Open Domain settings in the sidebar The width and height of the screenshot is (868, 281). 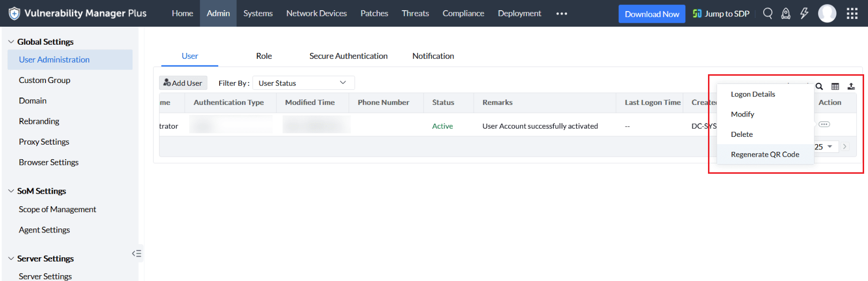[x=32, y=100]
